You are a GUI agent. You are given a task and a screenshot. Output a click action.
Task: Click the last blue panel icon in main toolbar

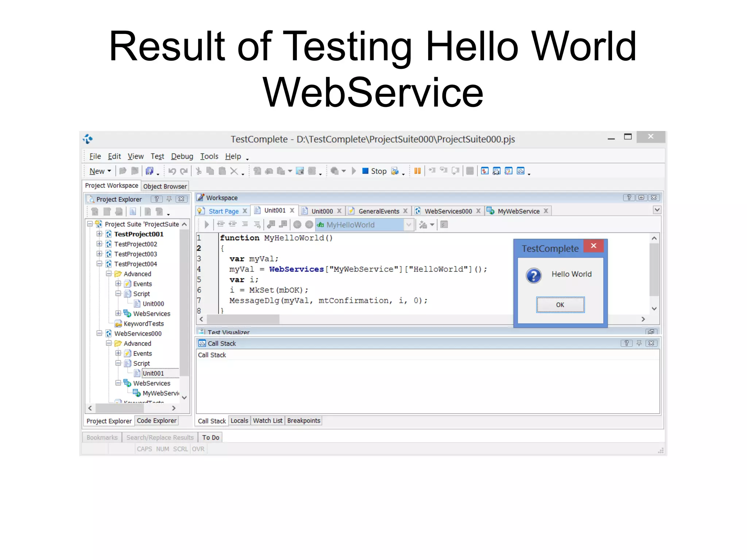[520, 171]
